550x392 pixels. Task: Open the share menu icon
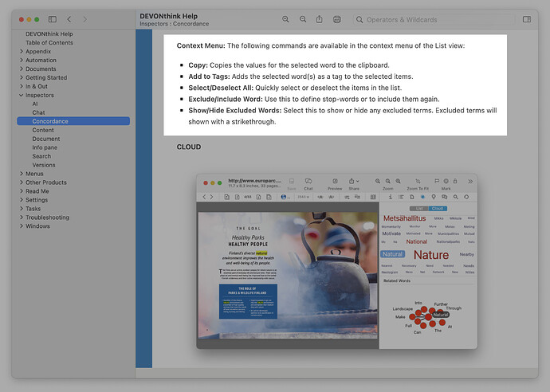coord(320,19)
